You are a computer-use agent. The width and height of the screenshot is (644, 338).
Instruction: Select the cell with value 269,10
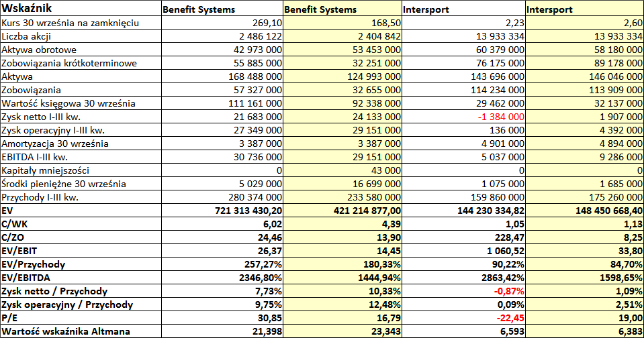(x=222, y=23)
